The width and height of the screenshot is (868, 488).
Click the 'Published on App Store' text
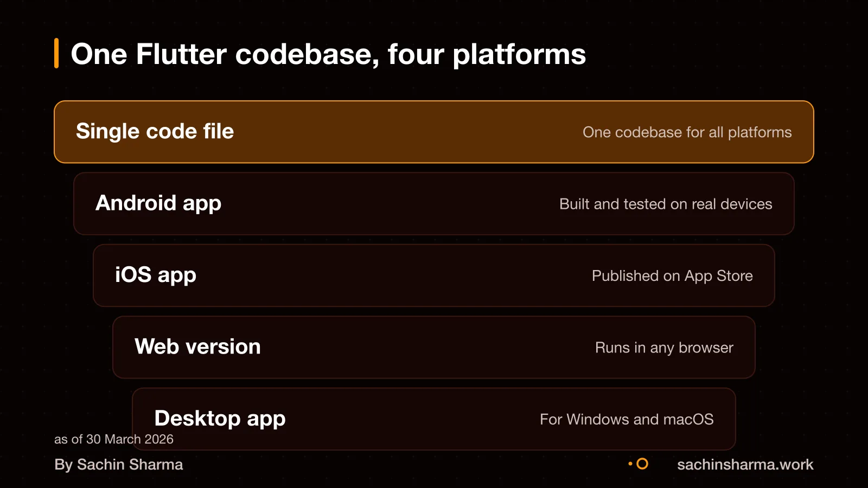click(672, 275)
